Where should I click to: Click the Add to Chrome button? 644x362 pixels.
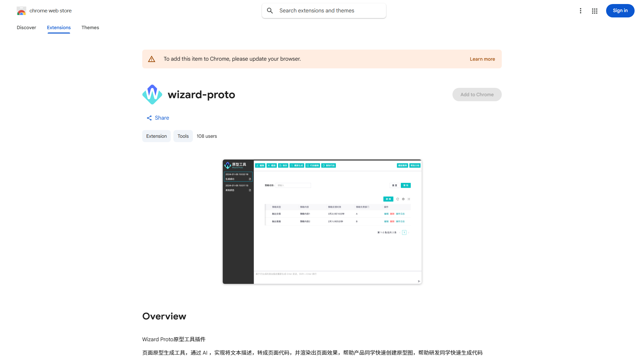(477, 94)
